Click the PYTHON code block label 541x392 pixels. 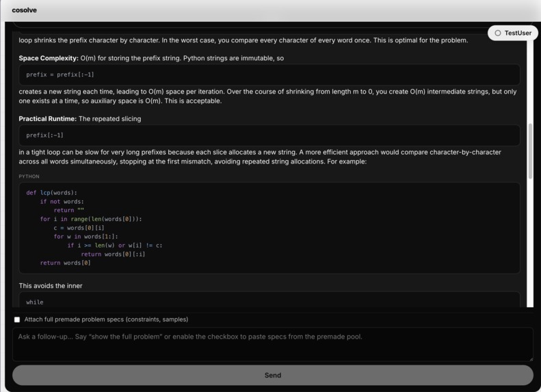tap(29, 177)
